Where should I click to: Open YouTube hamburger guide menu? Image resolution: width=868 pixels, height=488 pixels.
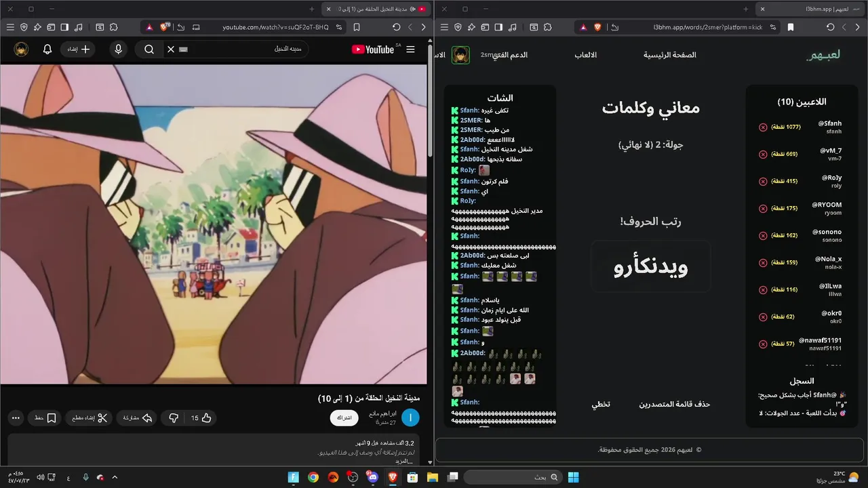point(410,49)
